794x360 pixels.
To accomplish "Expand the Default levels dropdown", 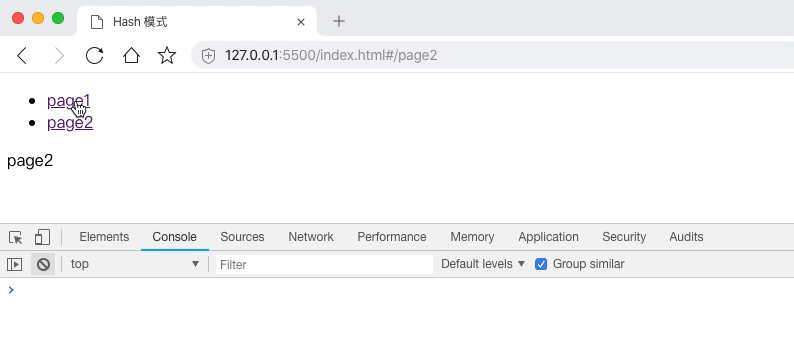I will [484, 264].
